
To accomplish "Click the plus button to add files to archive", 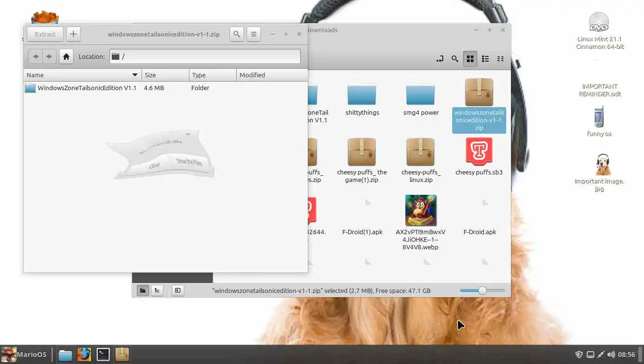I will point(73,34).
